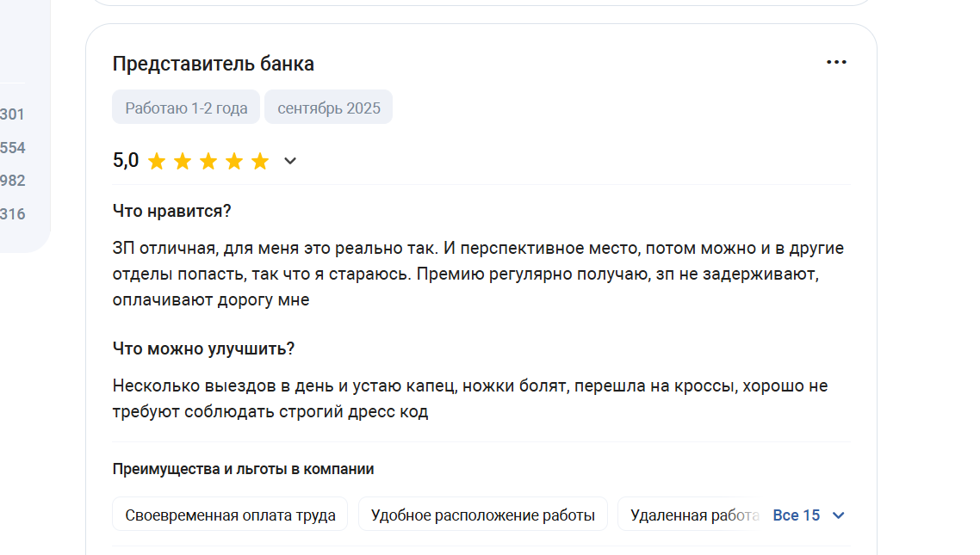The image size is (980, 555).
Task: Click the chevron next to 'Все 15'
Action: [839, 515]
